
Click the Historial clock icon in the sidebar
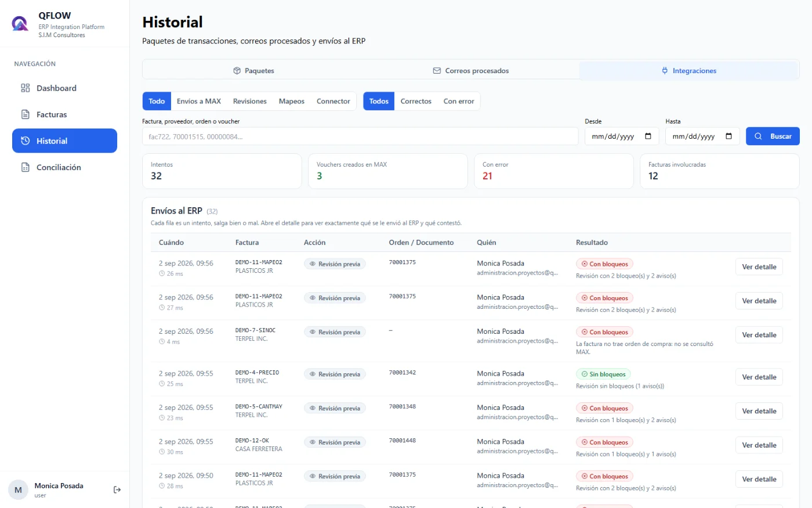click(x=26, y=140)
